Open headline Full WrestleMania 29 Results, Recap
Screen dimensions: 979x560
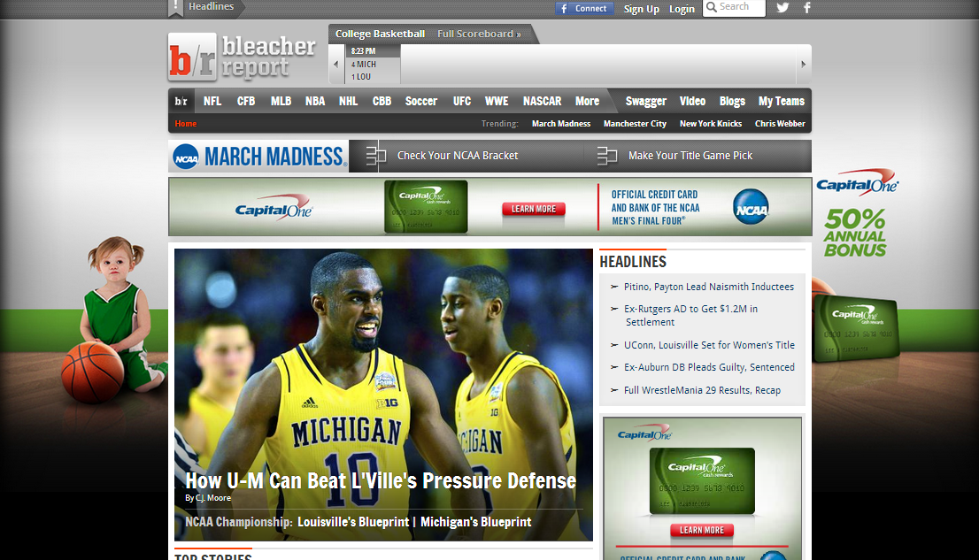[703, 390]
